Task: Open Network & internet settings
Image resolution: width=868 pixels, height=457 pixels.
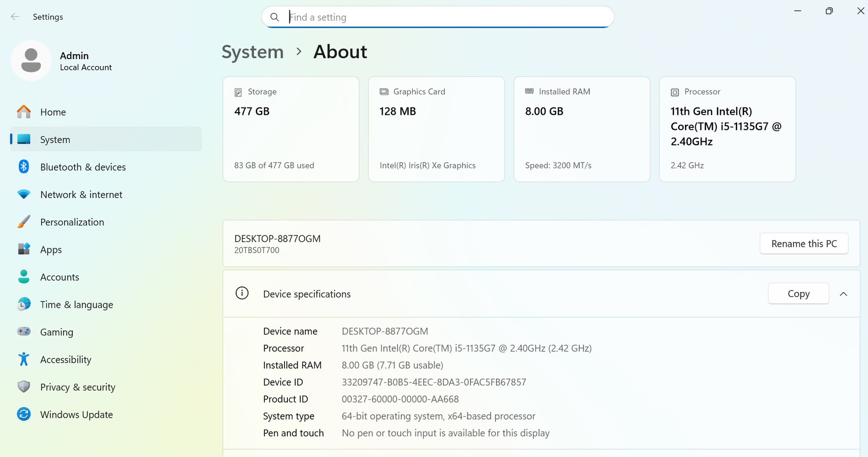Action: click(x=81, y=195)
